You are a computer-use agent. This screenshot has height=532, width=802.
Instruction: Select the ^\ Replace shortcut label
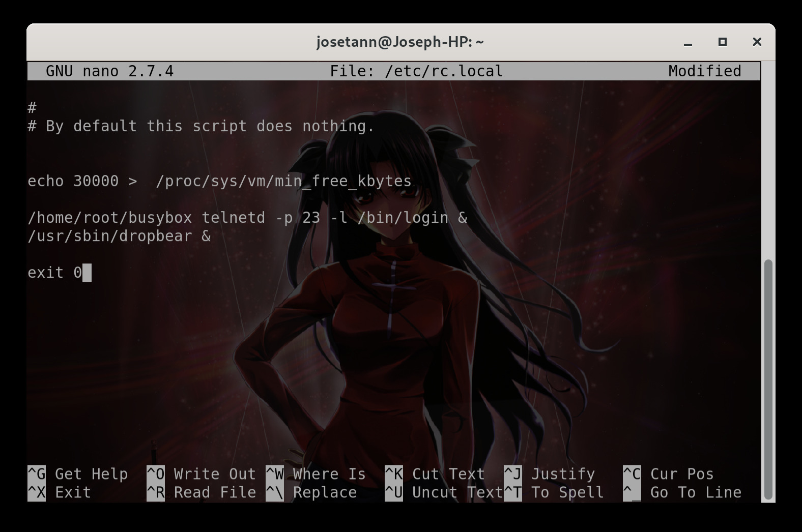[x=311, y=492]
